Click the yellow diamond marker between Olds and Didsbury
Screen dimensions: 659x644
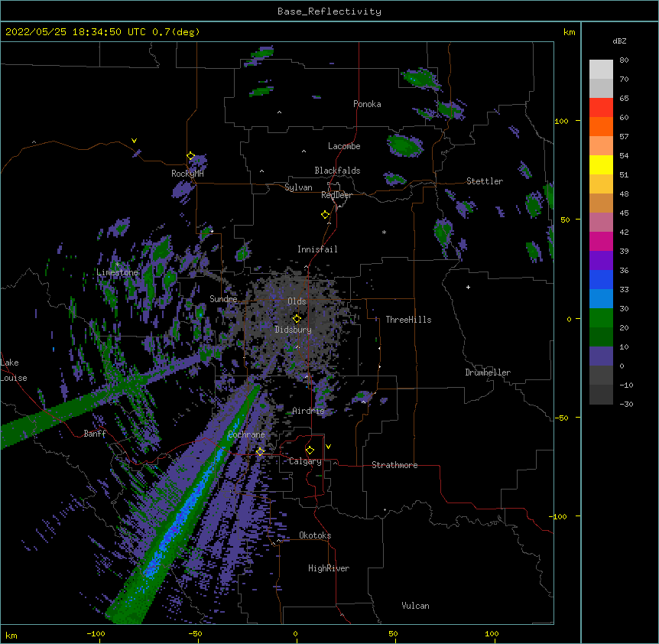tap(297, 318)
